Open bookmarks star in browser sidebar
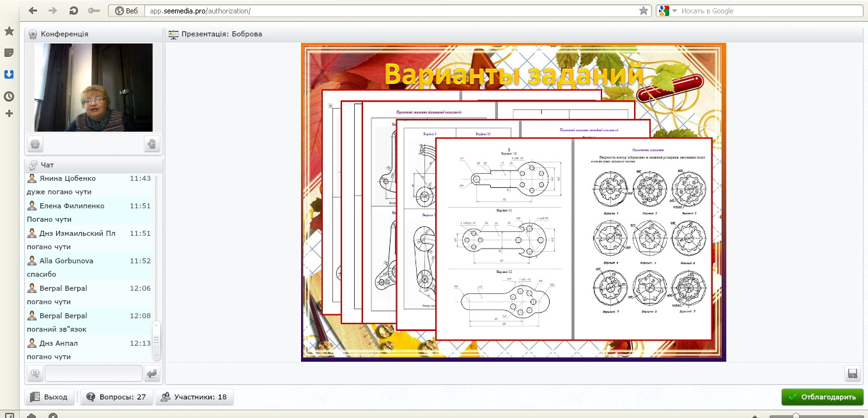The image size is (868, 418). (x=9, y=31)
